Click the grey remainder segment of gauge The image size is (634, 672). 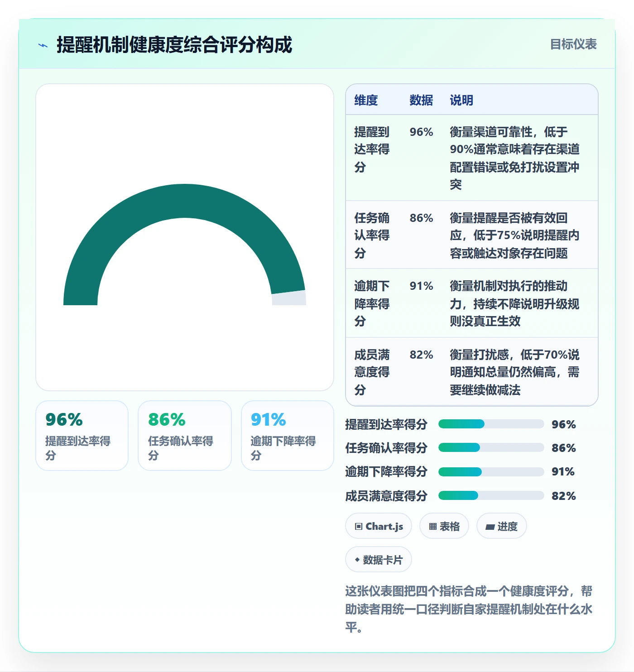289,298
